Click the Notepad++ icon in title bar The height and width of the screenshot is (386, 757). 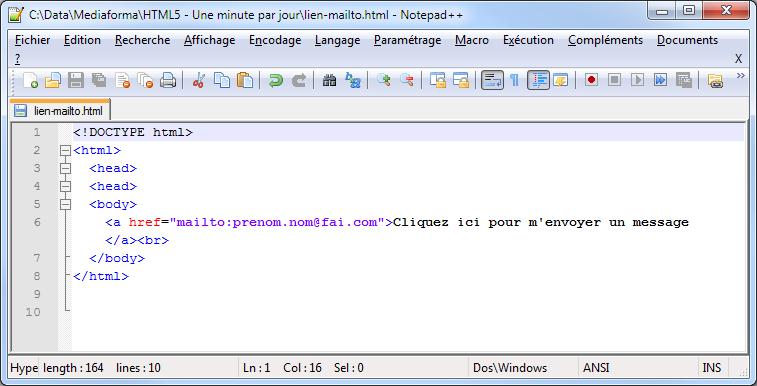15,14
